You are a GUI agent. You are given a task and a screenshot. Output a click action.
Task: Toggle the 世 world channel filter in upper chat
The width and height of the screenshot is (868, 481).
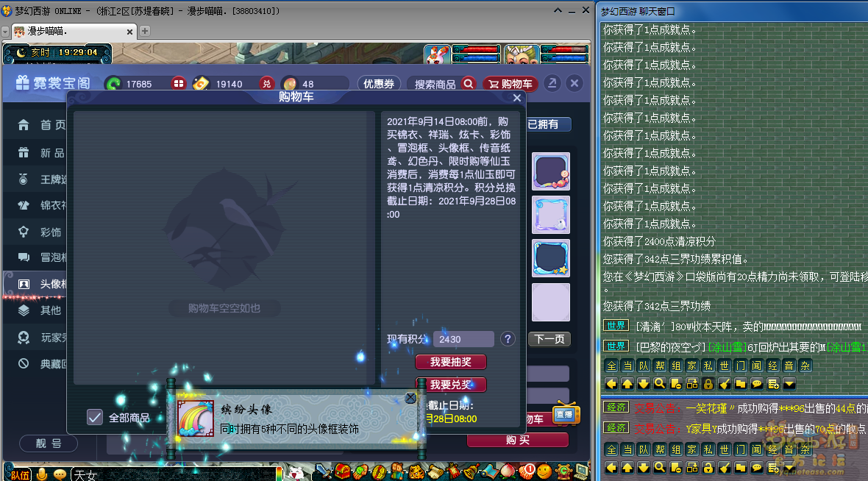click(x=724, y=366)
